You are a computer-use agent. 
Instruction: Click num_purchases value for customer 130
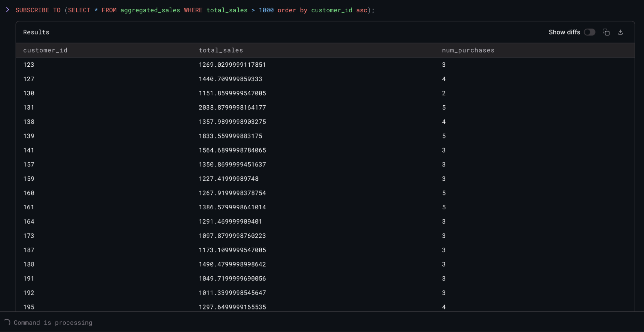pos(444,93)
